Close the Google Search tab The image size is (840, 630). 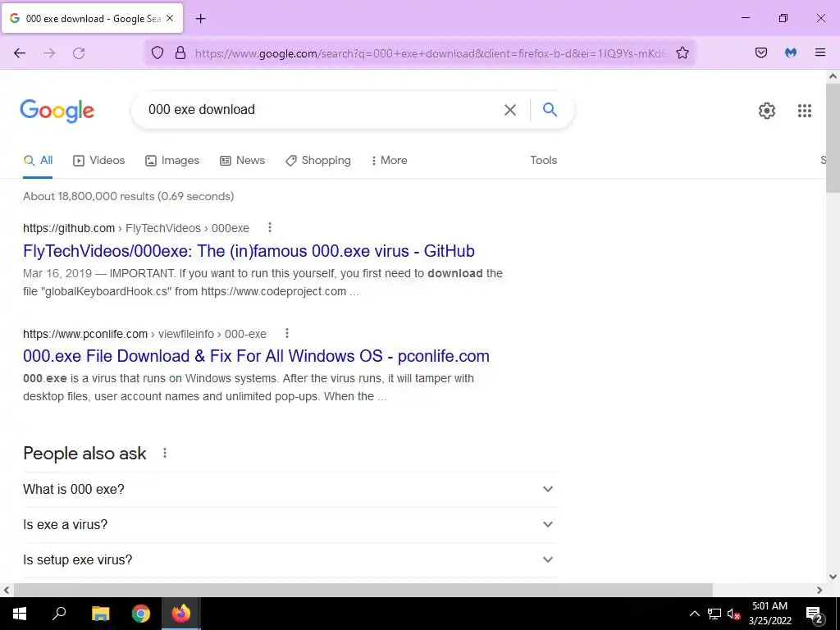click(170, 18)
